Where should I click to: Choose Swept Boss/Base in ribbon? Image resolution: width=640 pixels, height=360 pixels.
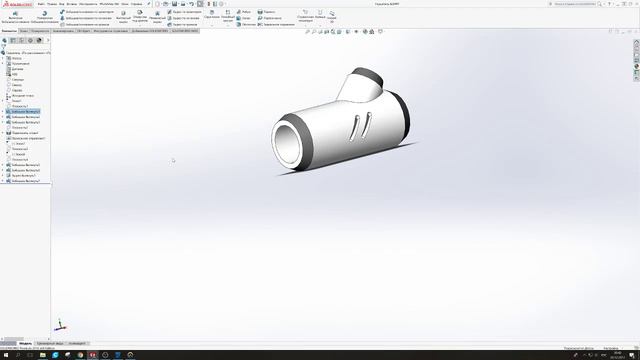coord(87,12)
